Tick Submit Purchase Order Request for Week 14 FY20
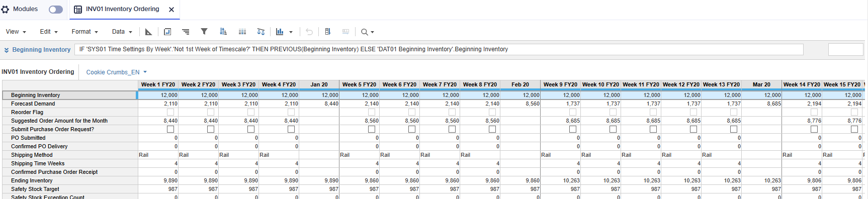 point(814,129)
